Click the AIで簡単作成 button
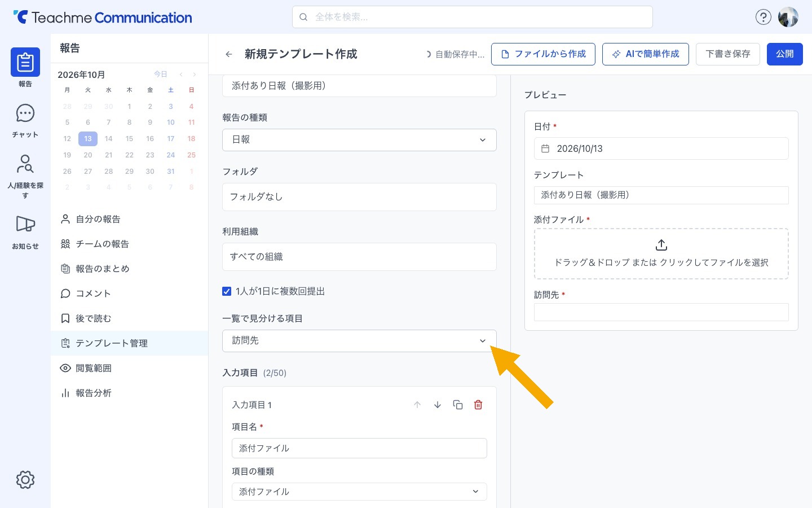The height and width of the screenshot is (508, 812). pyautogui.click(x=646, y=54)
